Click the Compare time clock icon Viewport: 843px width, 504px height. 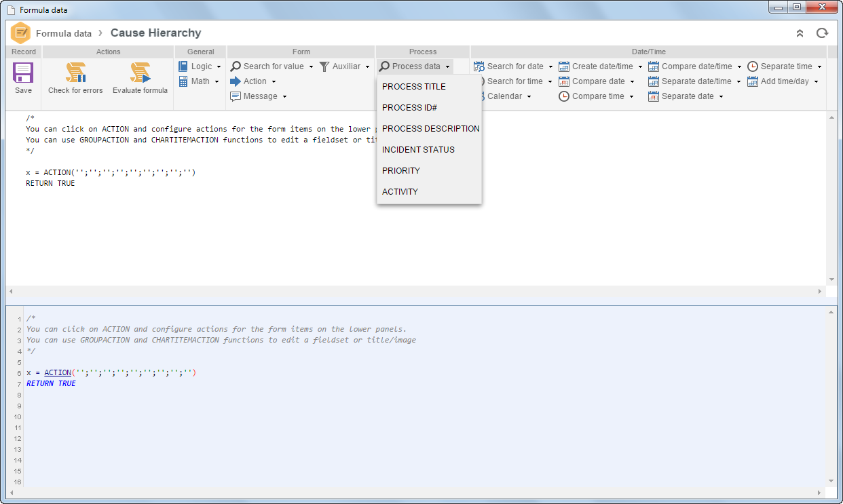564,96
